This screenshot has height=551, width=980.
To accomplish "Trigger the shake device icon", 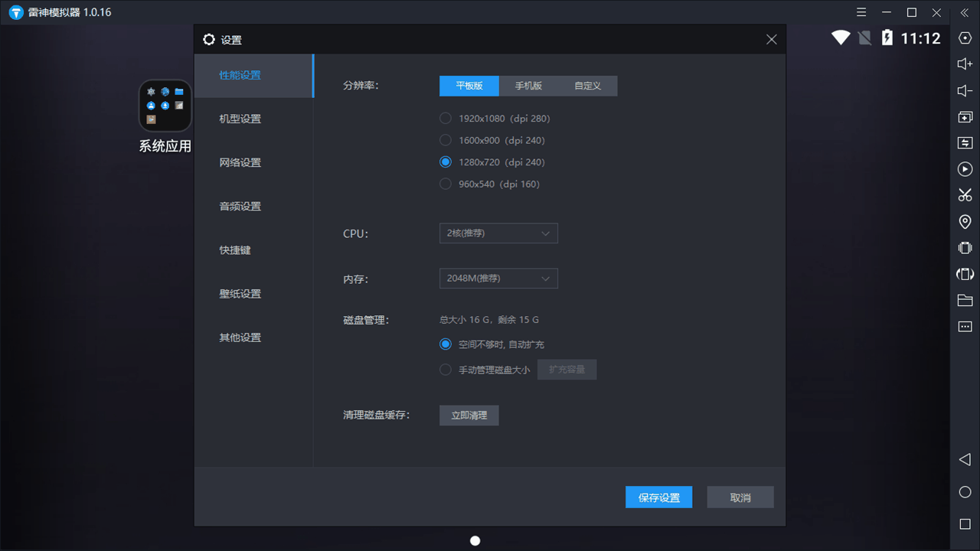I will coord(965,247).
